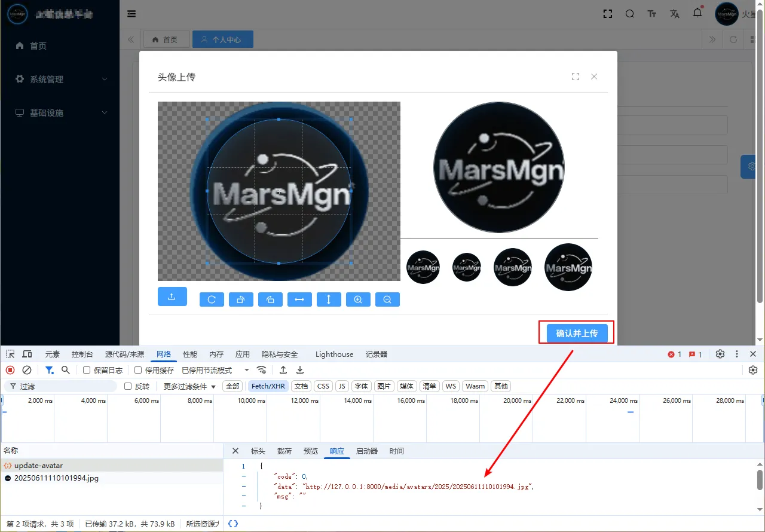Viewport: 765px width, 532px height.
Task: Rotate the avatar image clockwise
Action: tap(270, 299)
